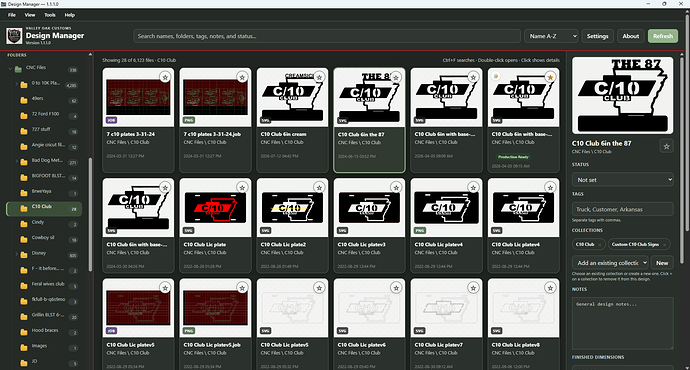This screenshot has height=370, width=690.
Task: Star the C10 Club Lic platev5.job card
Action: [x=242, y=288]
